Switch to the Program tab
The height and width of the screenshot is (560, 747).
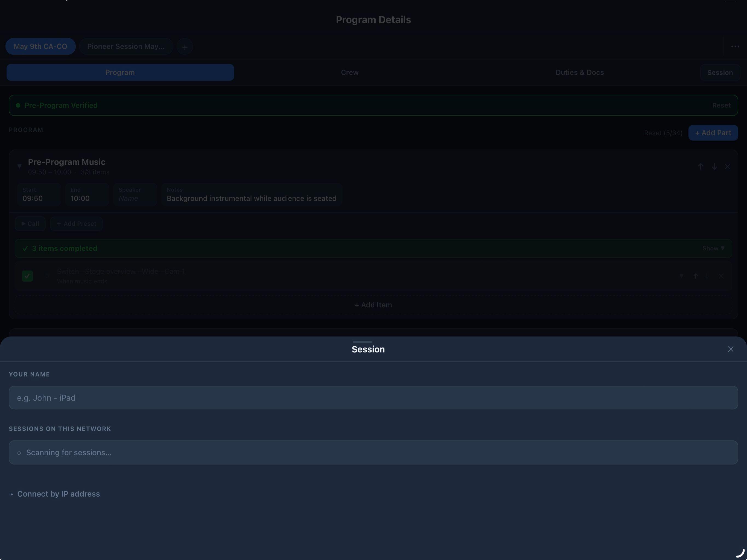click(120, 72)
